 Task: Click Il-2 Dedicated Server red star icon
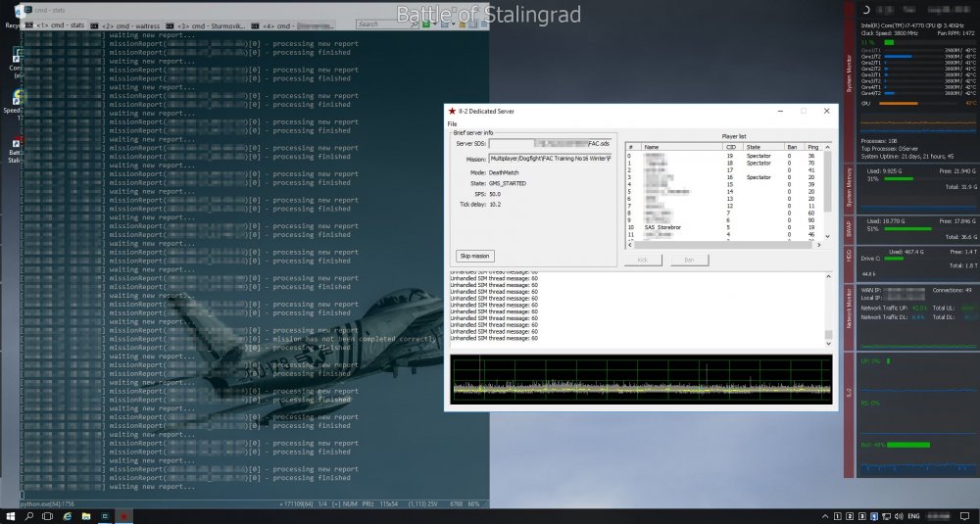pyautogui.click(x=452, y=112)
